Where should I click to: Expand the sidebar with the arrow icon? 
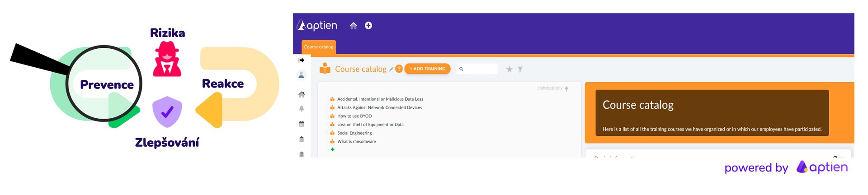(x=302, y=60)
